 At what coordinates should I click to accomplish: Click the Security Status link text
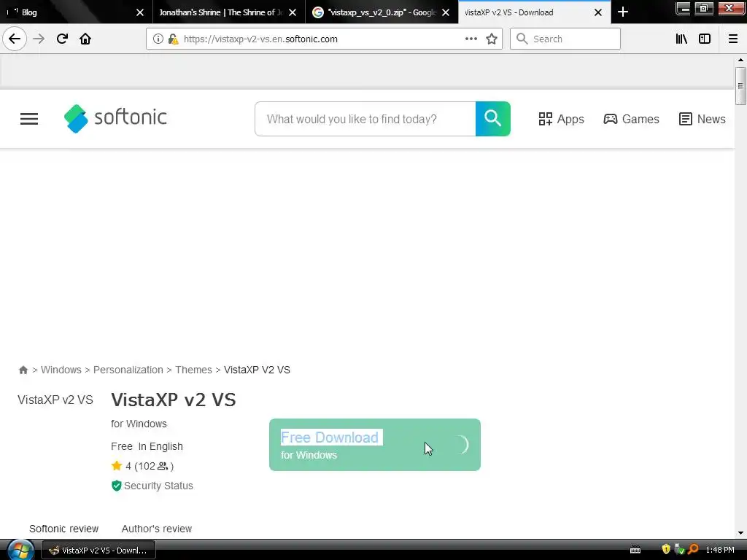158,486
